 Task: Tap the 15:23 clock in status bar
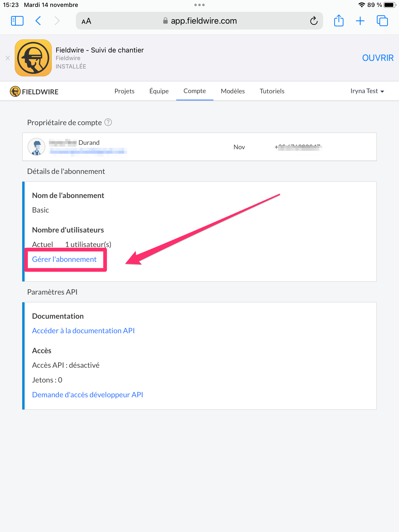click(x=11, y=5)
